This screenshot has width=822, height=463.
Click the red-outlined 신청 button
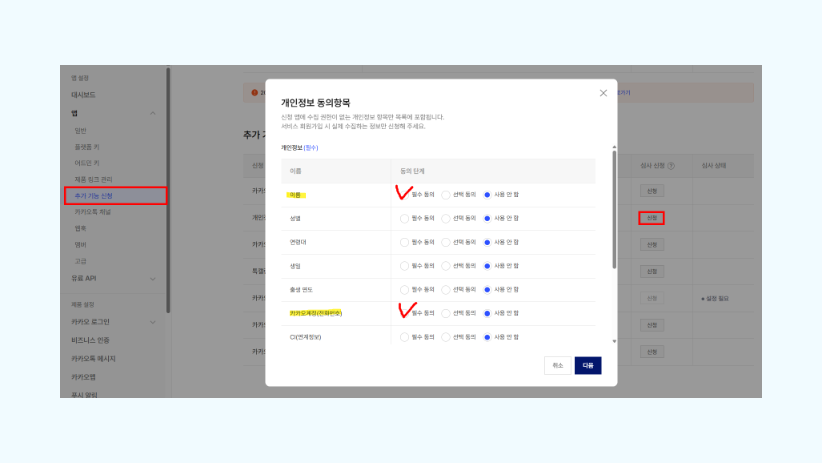point(651,217)
